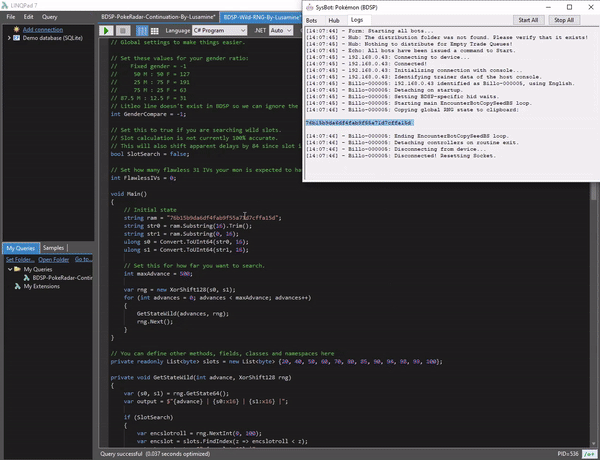This screenshot has width=600, height=460.
Task: Click the My Queries folder icon
Action: (x=17, y=269)
